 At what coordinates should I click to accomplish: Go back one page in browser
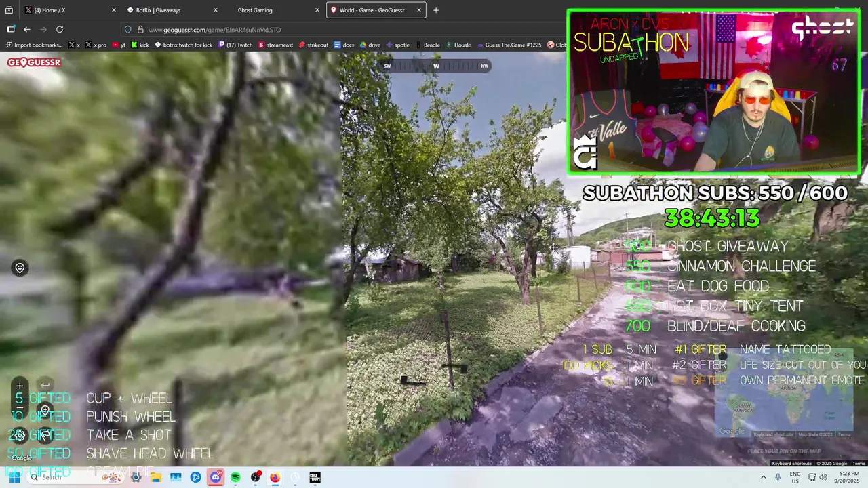point(27,29)
